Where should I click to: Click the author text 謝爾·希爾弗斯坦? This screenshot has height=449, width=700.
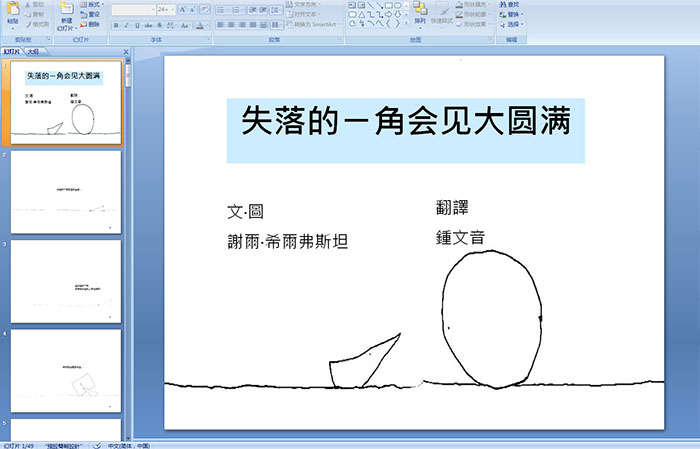click(x=288, y=241)
